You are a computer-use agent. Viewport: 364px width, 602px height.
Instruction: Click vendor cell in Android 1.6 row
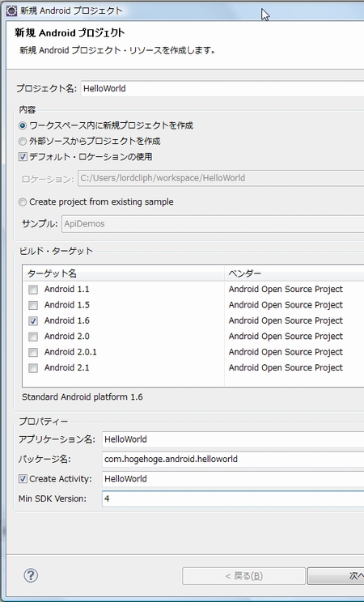pyautogui.click(x=286, y=320)
